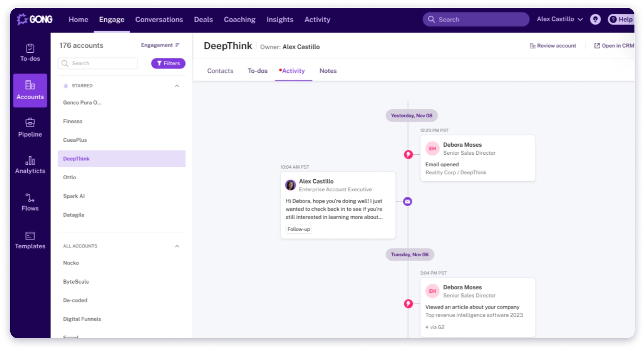Click the Filters button
Screen dimensions: 644x350
point(168,63)
